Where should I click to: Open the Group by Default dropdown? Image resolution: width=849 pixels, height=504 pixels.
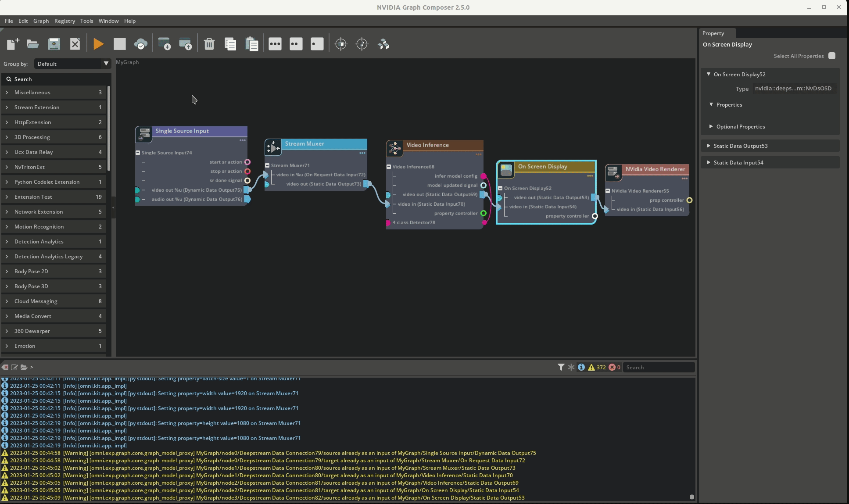point(72,64)
